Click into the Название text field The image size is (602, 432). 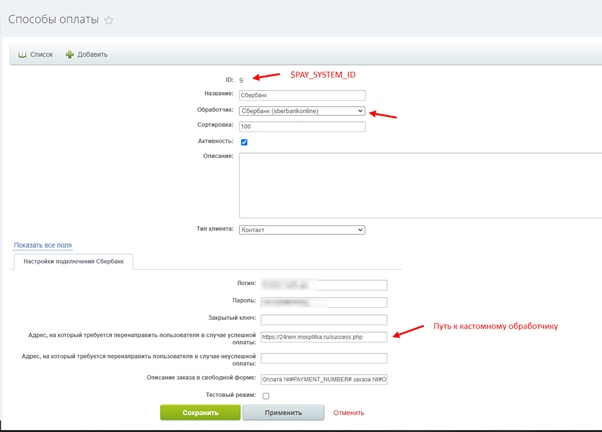click(x=302, y=95)
